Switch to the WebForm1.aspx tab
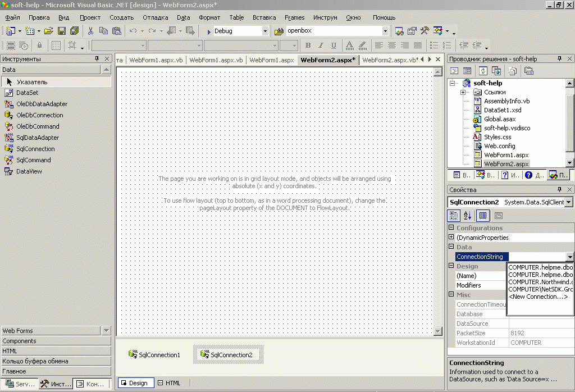 coord(272,60)
